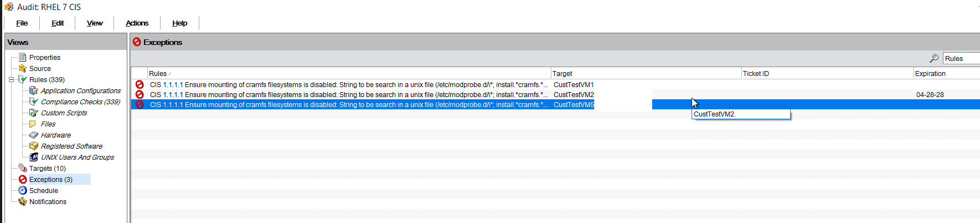This screenshot has height=223, width=980.
Task: Select Rules (339) tree item
Action: [47, 79]
